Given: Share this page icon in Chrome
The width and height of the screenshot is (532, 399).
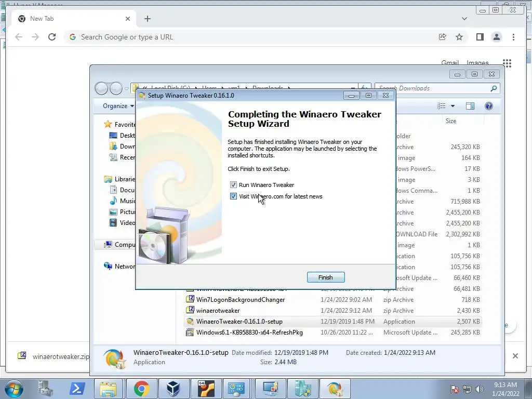Looking at the screenshot, I should point(443,37).
